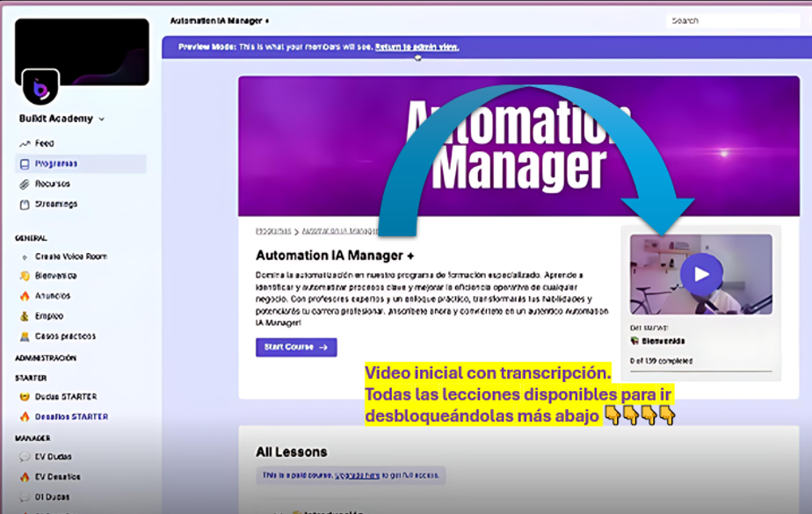The height and width of the screenshot is (514, 812).
Task: Open Programas from the sidebar icon
Action: tap(24, 163)
